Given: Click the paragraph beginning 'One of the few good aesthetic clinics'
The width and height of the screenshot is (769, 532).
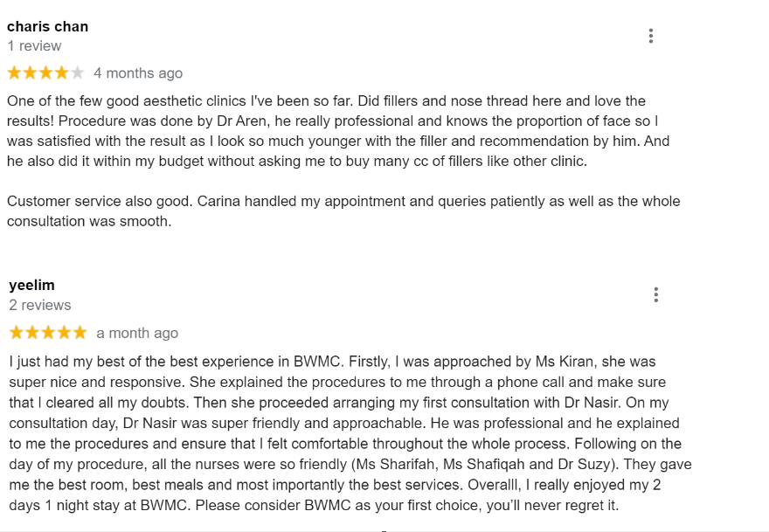Looking at the screenshot, I should (x=338, y=131).
